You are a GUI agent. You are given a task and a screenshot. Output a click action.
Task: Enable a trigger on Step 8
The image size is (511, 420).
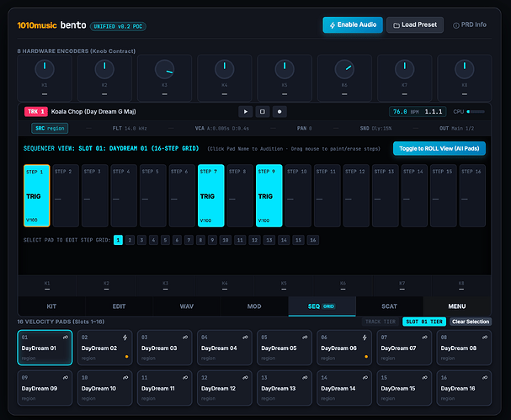(x=240, y=195)
